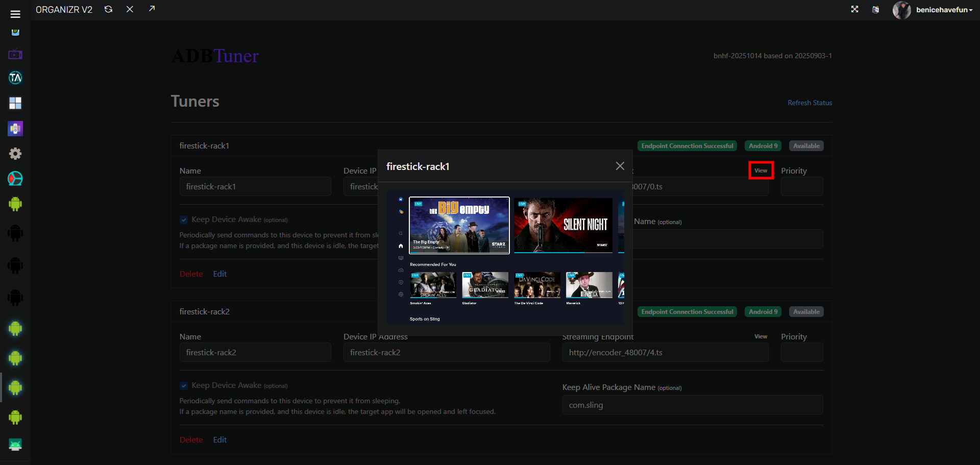This screenshot has width=980, height=465.
Task: Click the gear settings icon in the sidebar
Action: (x=15, y=154)
